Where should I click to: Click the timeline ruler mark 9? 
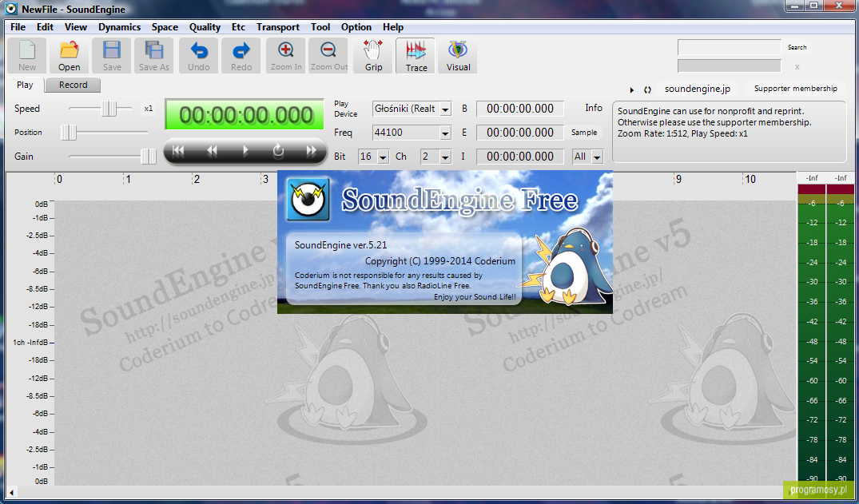(678, 179)
